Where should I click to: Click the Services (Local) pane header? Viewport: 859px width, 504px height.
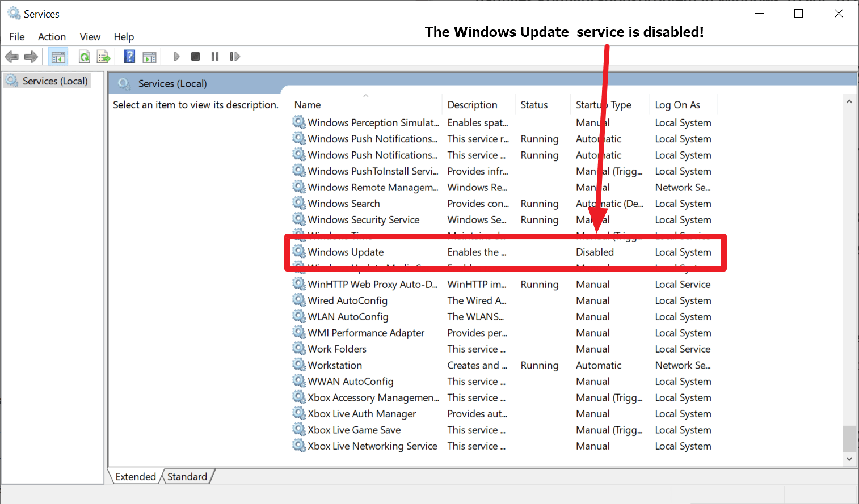172,84
